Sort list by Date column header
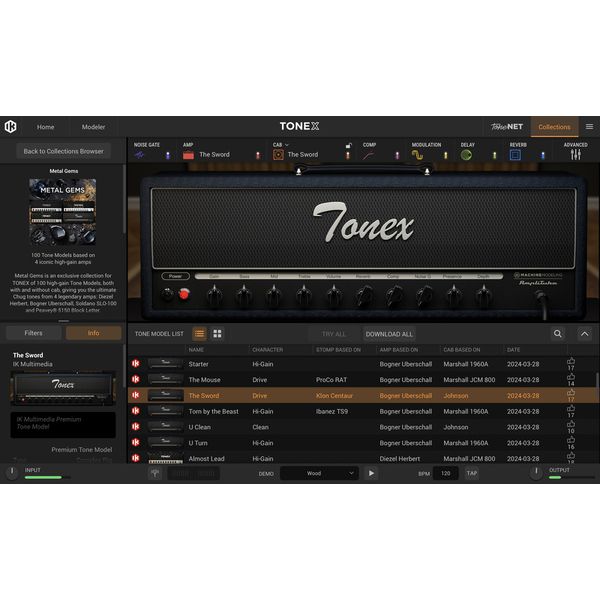Image resolution: width=600 pixels, height=600 pixels. (514, 350)
